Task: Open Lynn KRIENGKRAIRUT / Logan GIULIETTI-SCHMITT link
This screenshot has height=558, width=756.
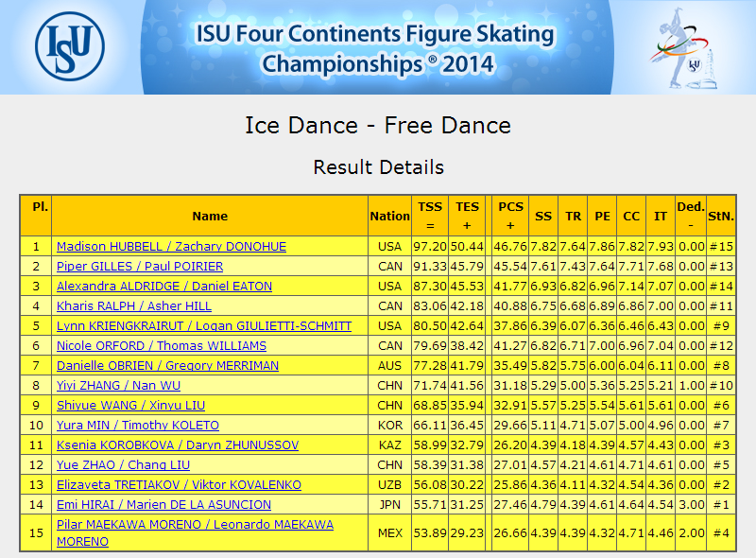Action: [x=204, y=326]
